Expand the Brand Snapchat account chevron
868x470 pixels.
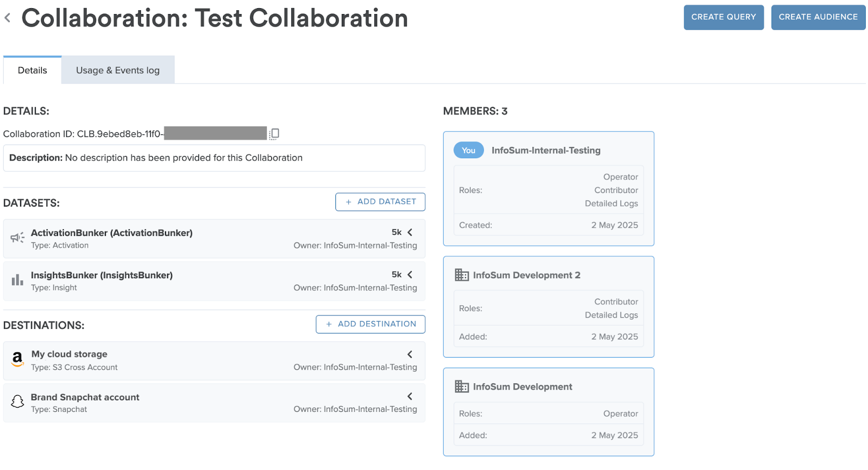pyautogui.click(x=410, y=396)
